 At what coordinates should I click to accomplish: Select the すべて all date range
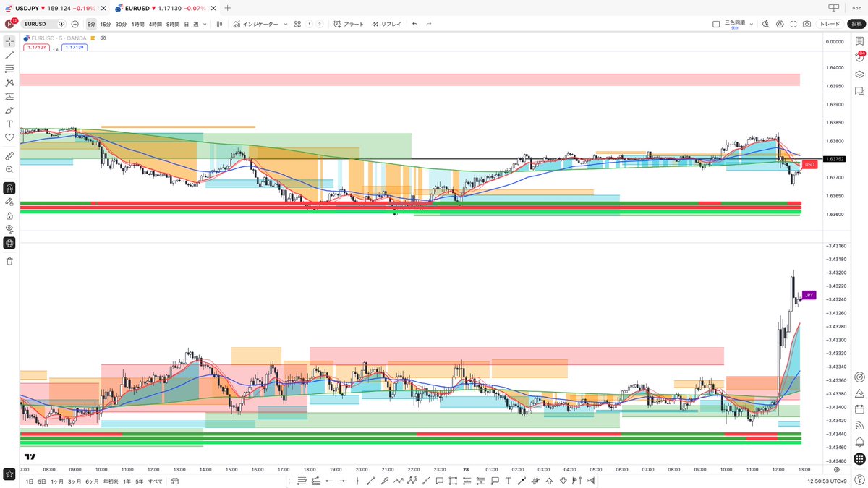point(156,481)
